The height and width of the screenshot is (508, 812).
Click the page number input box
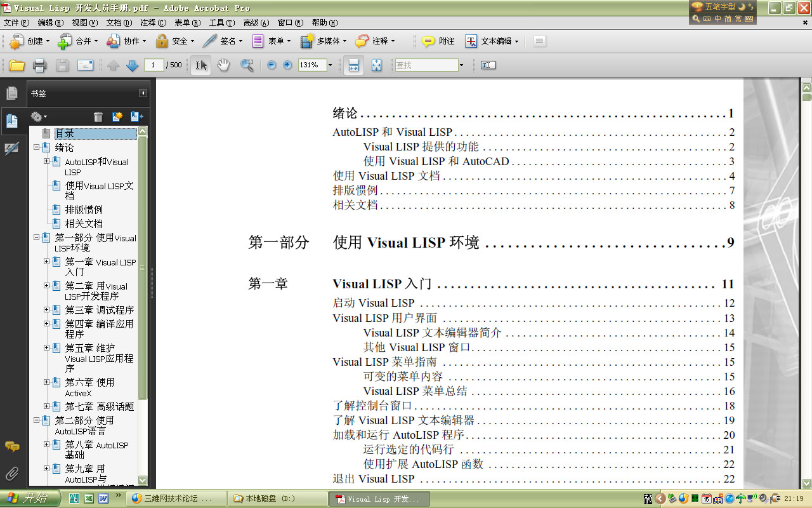pos(154,65)
